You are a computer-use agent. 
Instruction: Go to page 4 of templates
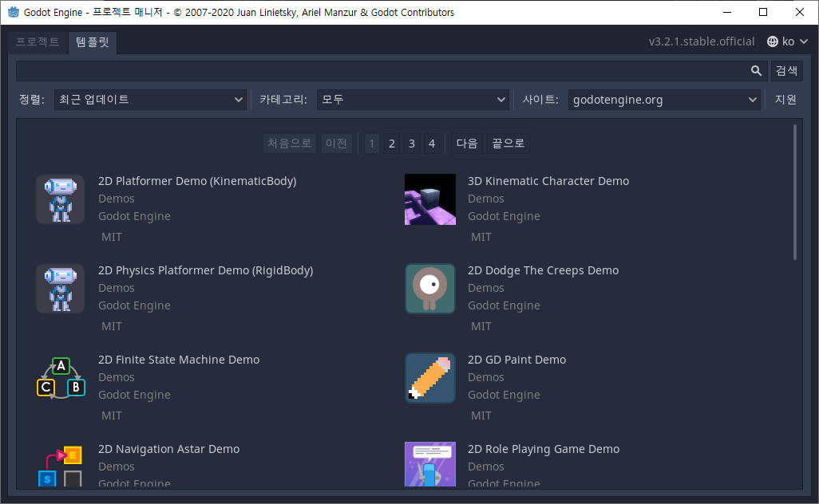coord(432,144)
